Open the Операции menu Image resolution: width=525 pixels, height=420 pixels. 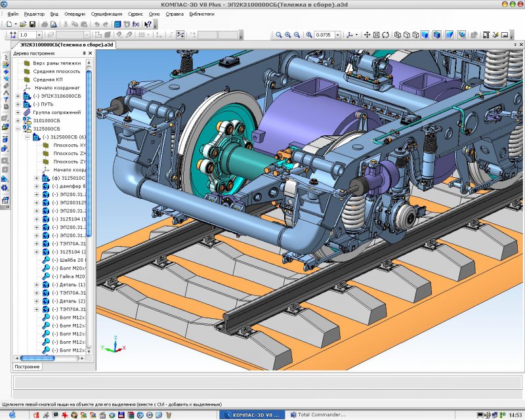coord(75,13)
